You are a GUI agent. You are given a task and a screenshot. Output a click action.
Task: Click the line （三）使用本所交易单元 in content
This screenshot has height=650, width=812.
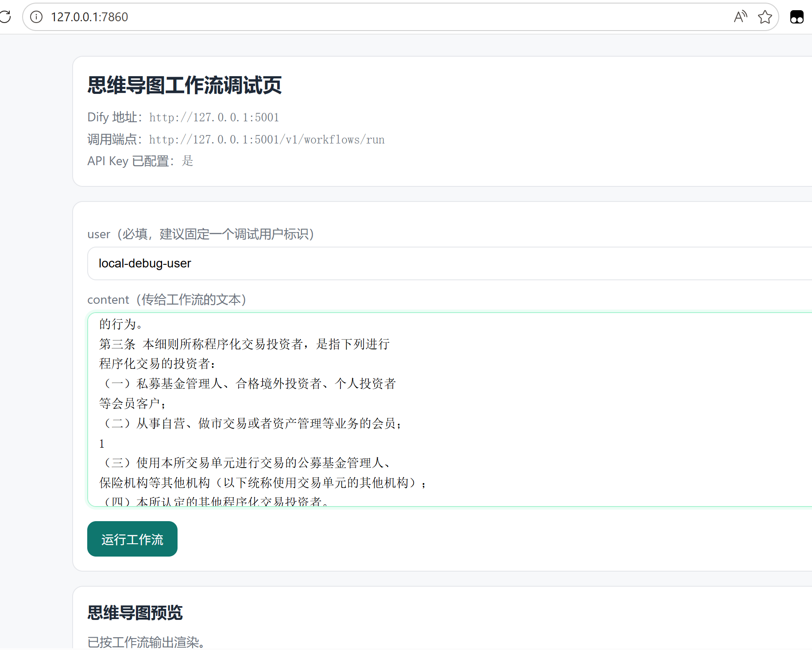coord(246,463)
